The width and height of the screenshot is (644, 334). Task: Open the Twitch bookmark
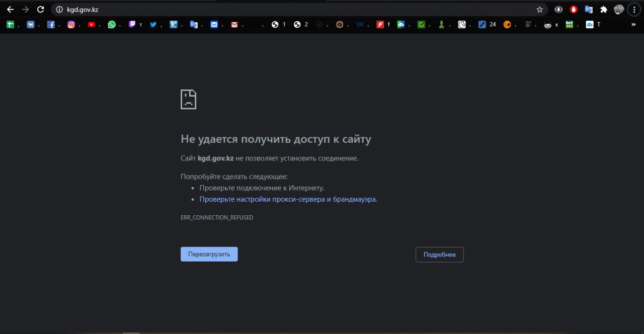point(132,24)
